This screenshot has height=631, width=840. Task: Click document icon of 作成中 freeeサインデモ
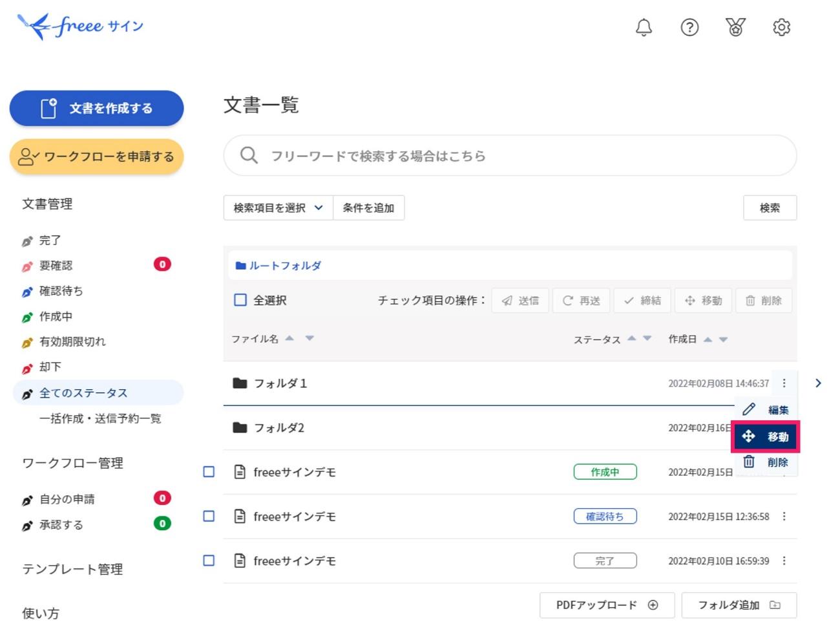pyautogui.click(x=240, y=472)
